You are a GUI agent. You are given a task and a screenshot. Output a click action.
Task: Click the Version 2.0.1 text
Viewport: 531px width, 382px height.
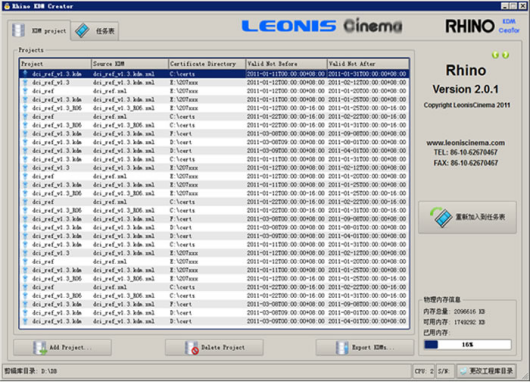click(466, 89)
